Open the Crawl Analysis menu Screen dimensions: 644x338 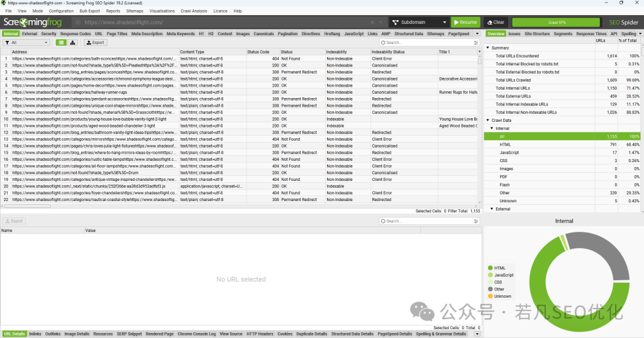194,11
